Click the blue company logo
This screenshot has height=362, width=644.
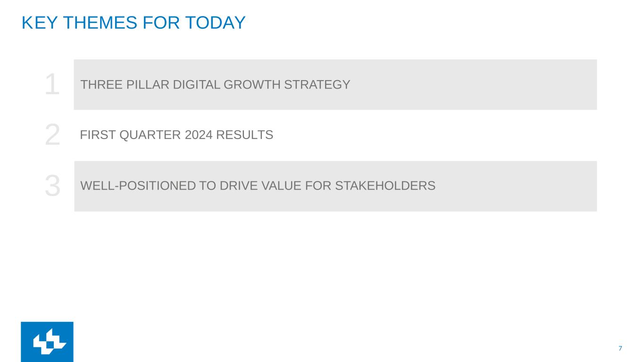tap(47, 342)
